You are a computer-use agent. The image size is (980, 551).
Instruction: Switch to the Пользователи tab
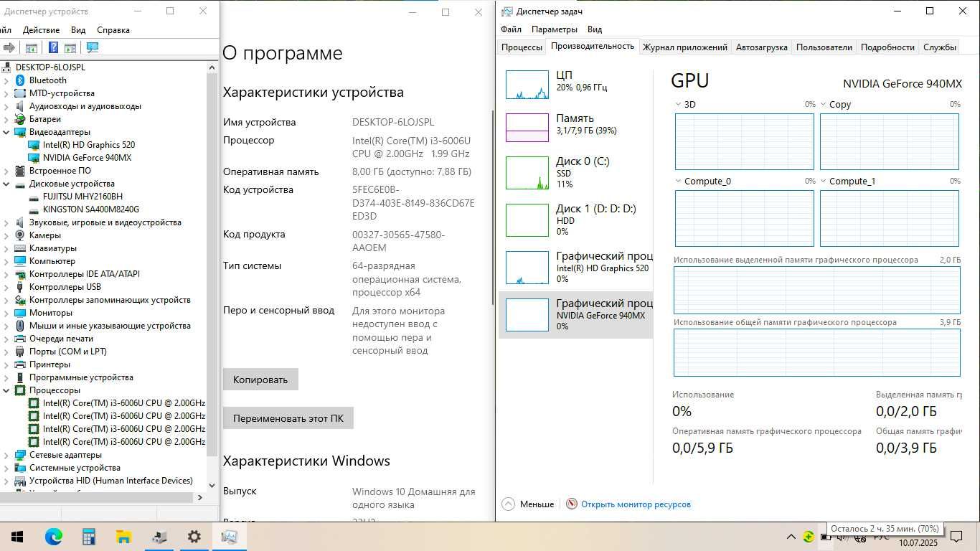[824, 47]
